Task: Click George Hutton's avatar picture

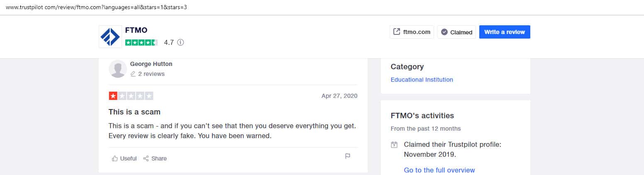Action: [x=117, y=69]
